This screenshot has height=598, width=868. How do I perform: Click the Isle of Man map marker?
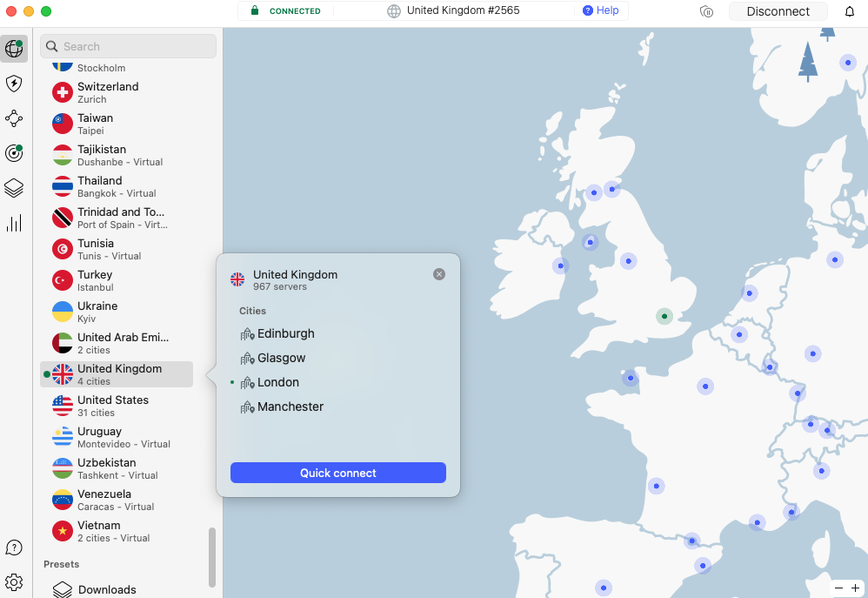590,242
